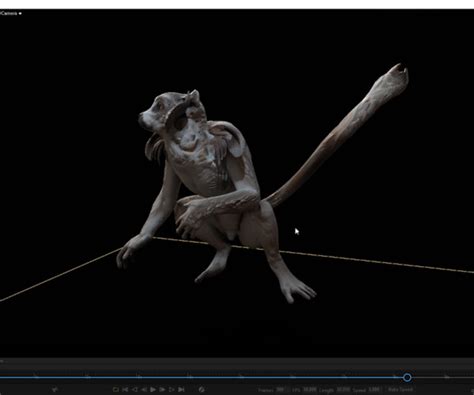Click the FPS value field
The height and width of the screenshot is (395, 474).
click(x=310, y=389)
